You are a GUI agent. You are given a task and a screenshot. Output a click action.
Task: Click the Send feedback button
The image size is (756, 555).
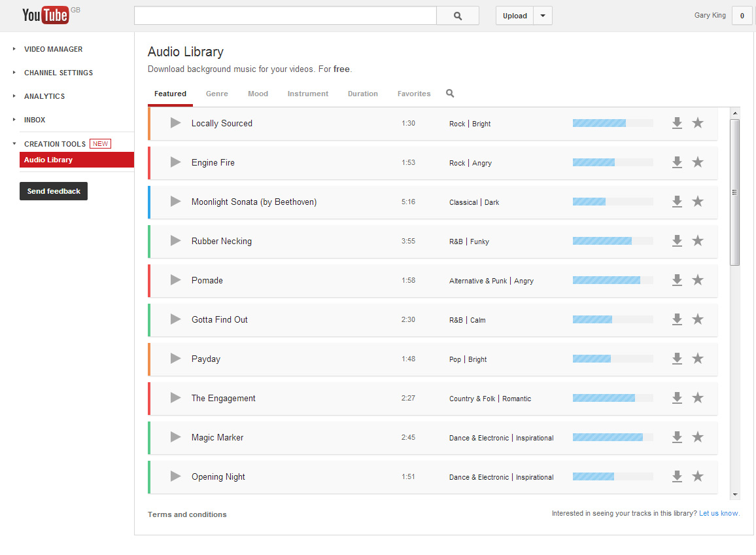(x=54, y=191)
